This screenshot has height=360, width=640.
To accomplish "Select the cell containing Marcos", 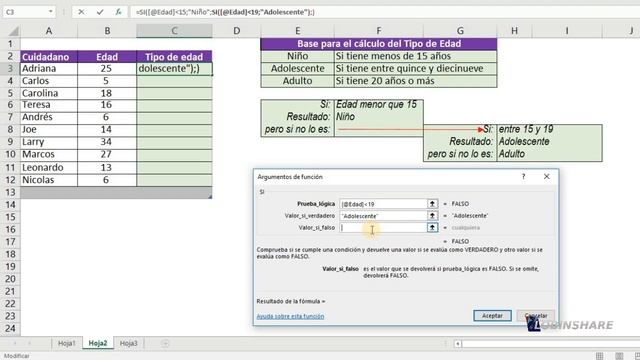I will (49, 155).
